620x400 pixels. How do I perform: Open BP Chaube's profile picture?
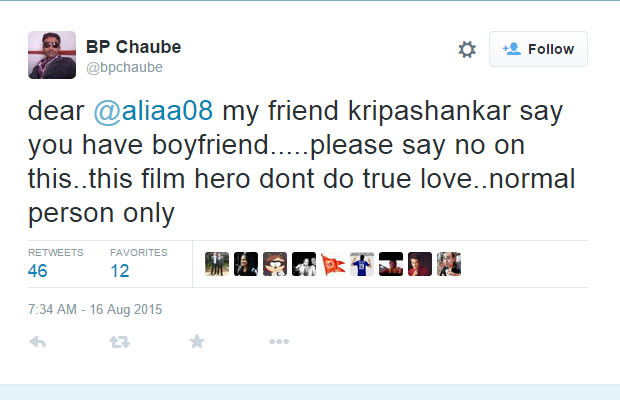tap(51, 55)
